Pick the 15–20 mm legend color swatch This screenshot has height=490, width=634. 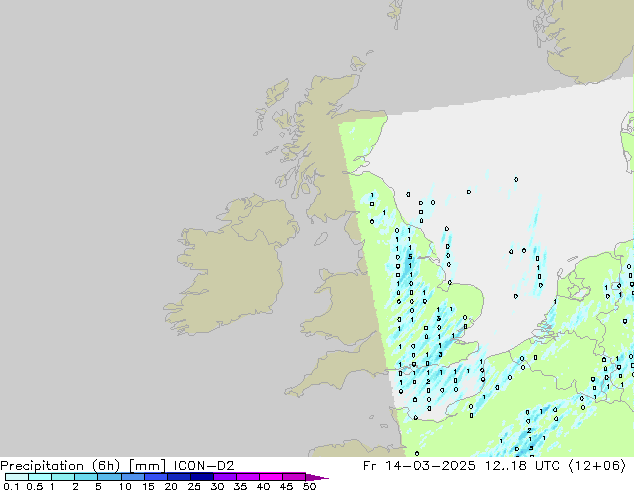pos(156,477)
